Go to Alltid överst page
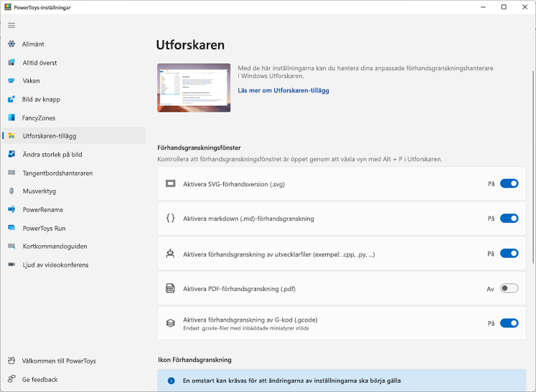This screenshot has height=392, width=536. (74, 62)
